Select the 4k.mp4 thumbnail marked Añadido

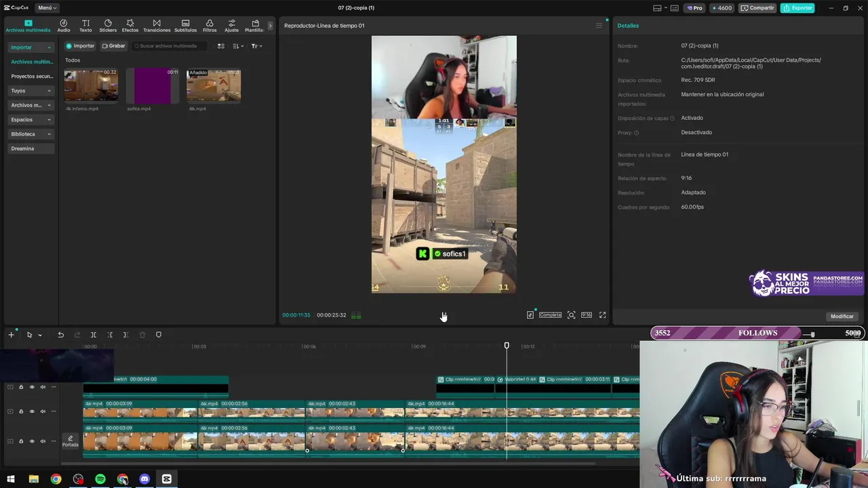click(214, 85)
